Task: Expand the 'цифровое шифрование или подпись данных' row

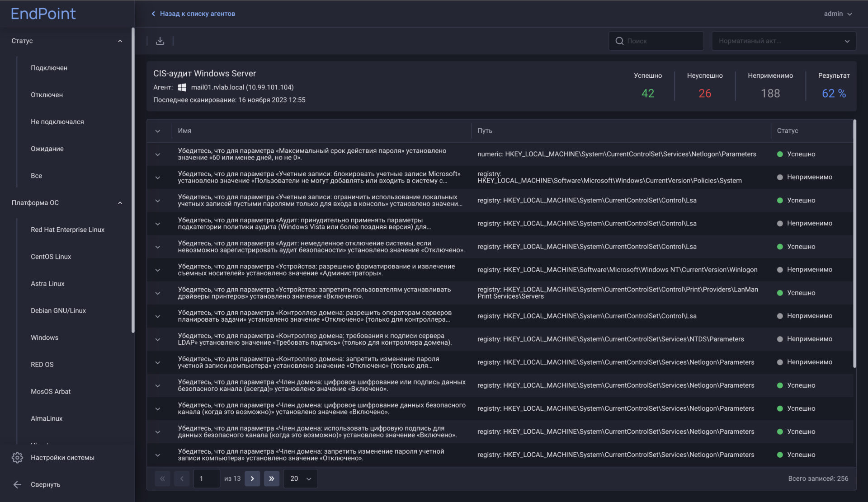Action: tap(158, 386)
